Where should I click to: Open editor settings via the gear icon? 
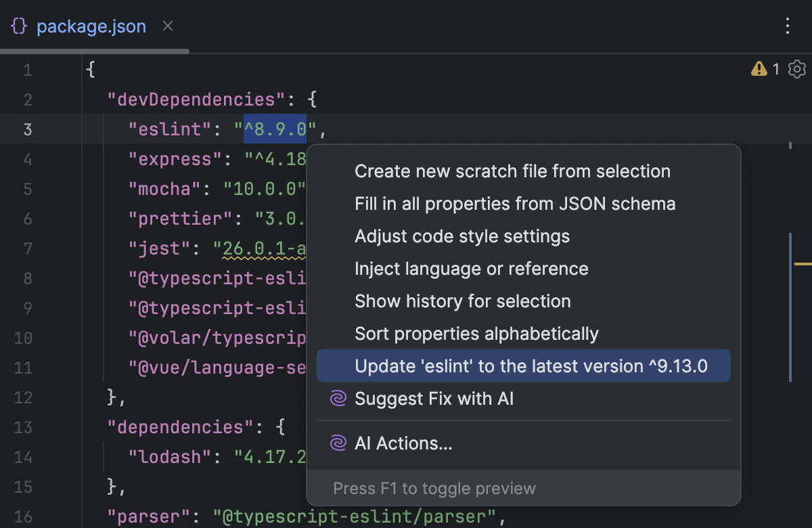[x=796, y=68]
